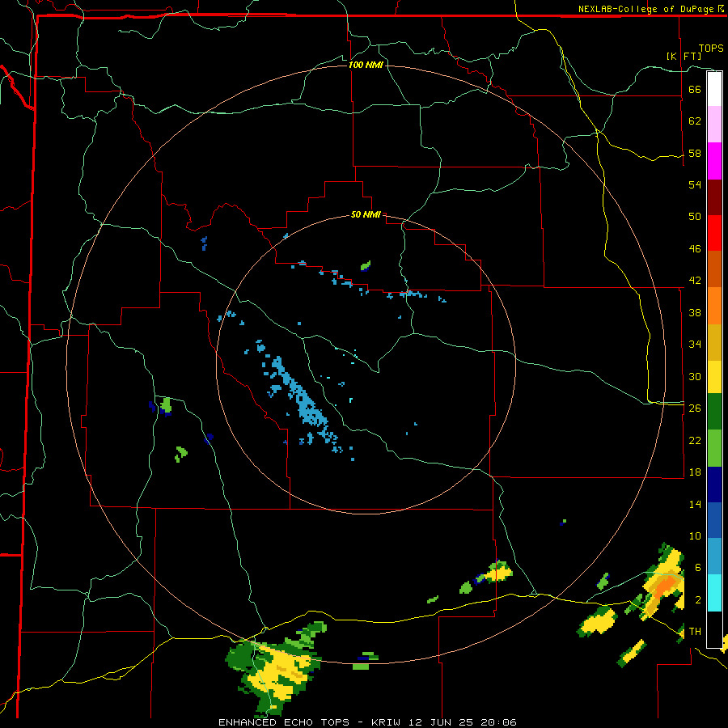
Task: Click the black TH swatch at legend bottom
Action: pos(714,629)
